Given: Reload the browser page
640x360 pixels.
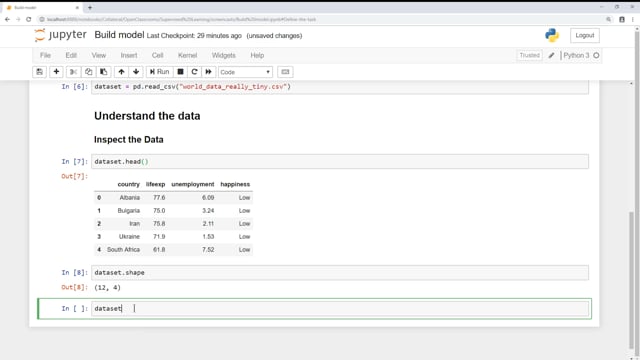Looking at the screenshot, I should tap(29, 19).
